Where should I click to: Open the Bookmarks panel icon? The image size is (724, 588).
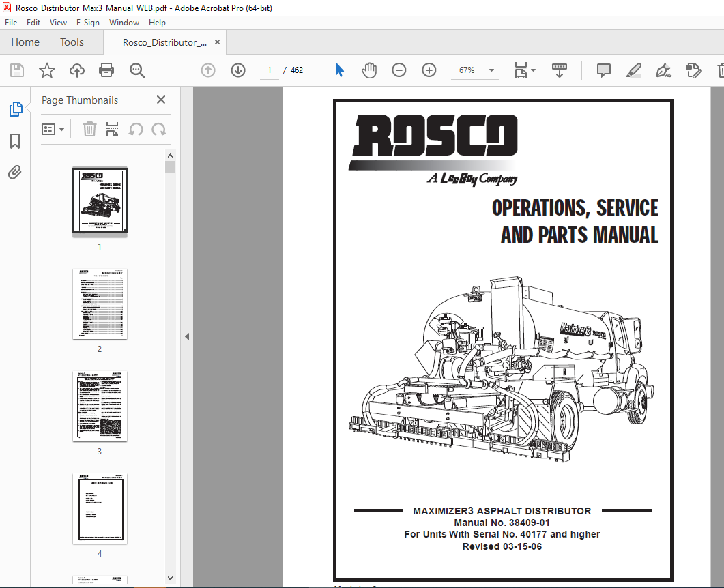(15, 141)
